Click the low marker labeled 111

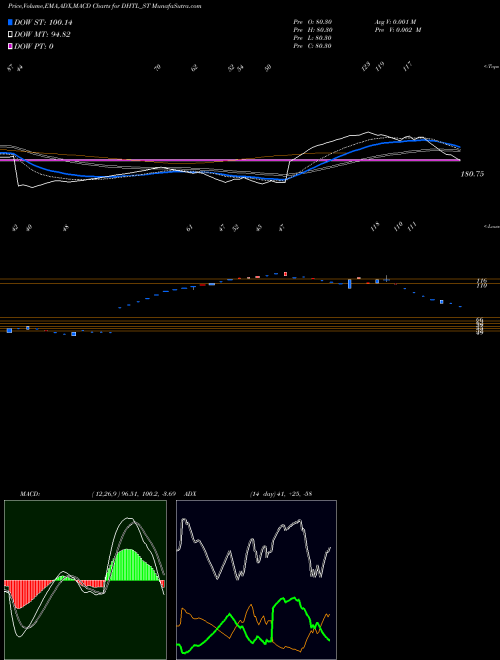(412, 226)
